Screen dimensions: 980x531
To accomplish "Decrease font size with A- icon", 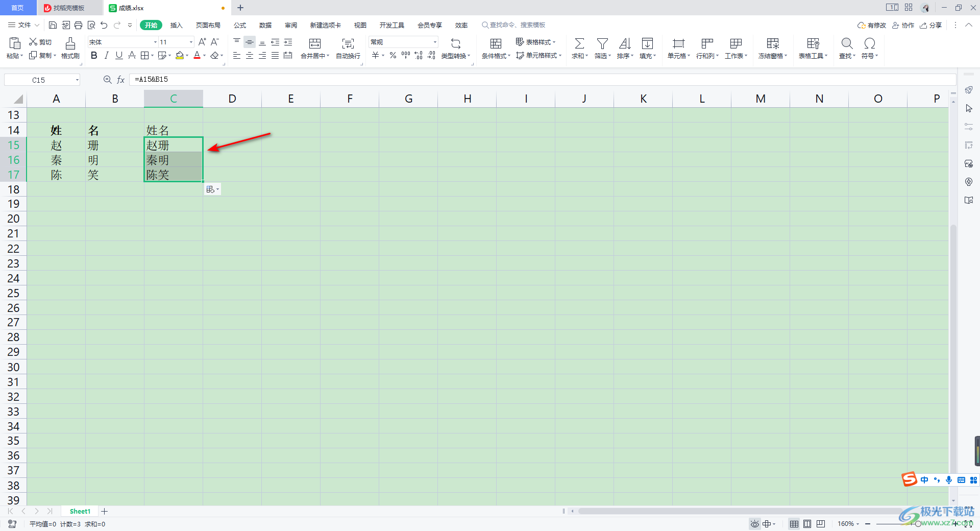I will 215,42.
